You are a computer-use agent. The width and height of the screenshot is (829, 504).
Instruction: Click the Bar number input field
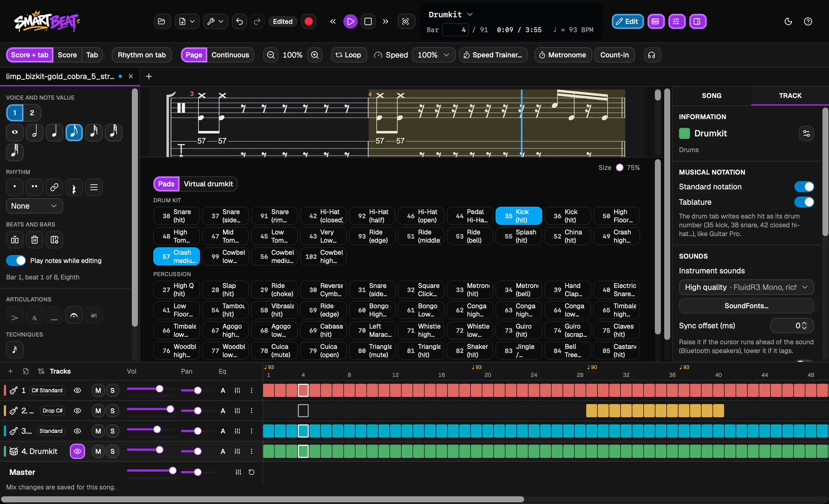[x=455, y=30]
